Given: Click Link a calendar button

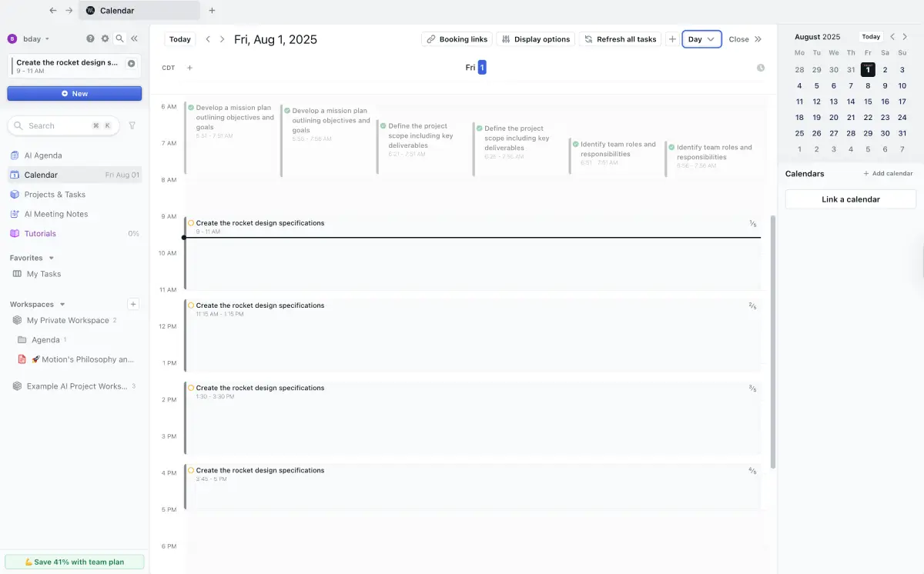Looking at the screenshot, I should click(x=850, y=199).
